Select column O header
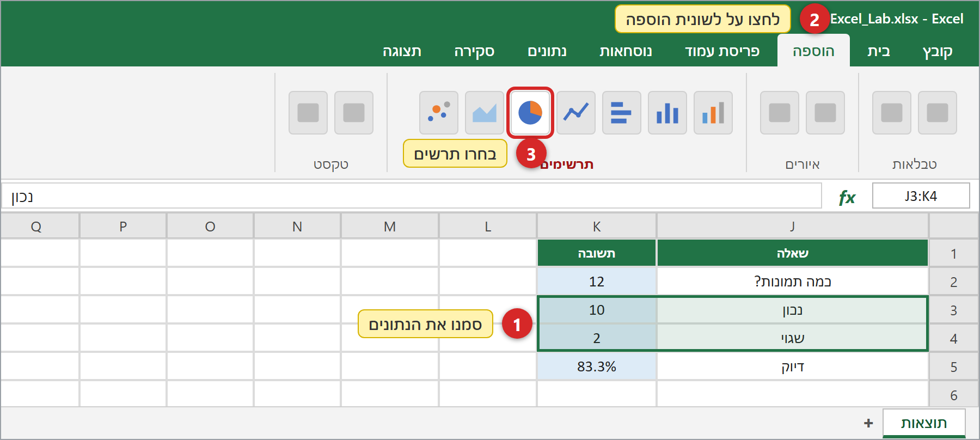This screenshot has width=980, height=440. tap(210, 226)
